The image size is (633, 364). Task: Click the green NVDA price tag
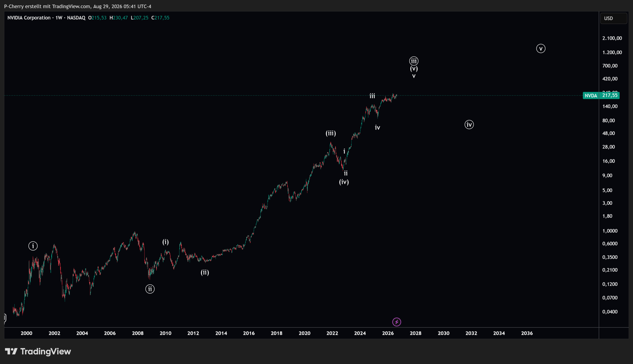(601, 95)
